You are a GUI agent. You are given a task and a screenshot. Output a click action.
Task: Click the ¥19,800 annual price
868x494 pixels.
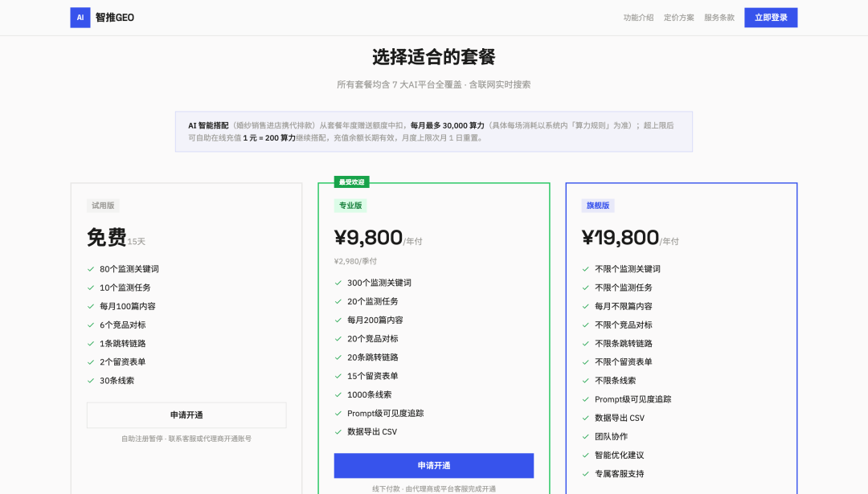(620, 237)
